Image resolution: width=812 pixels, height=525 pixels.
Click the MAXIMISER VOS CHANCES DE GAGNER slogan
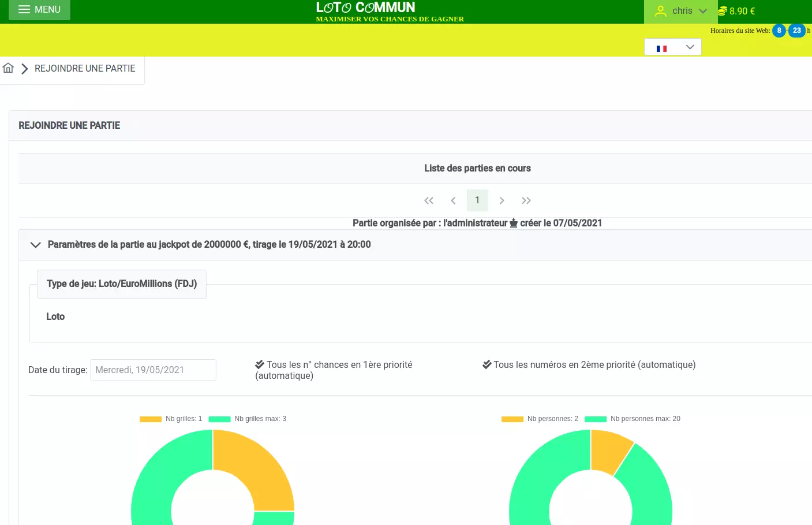(390, 19)
